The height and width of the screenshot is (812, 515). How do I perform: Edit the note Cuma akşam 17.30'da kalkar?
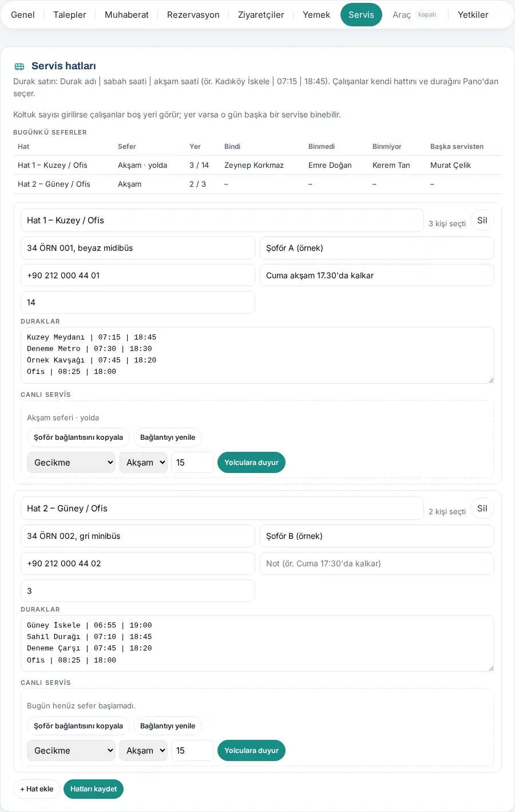point(377,275)
